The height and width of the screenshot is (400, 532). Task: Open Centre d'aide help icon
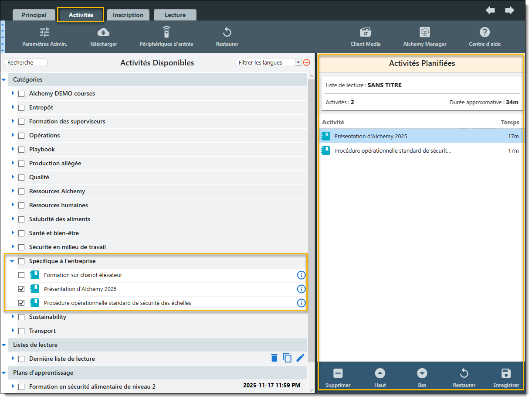pos(485,32)
